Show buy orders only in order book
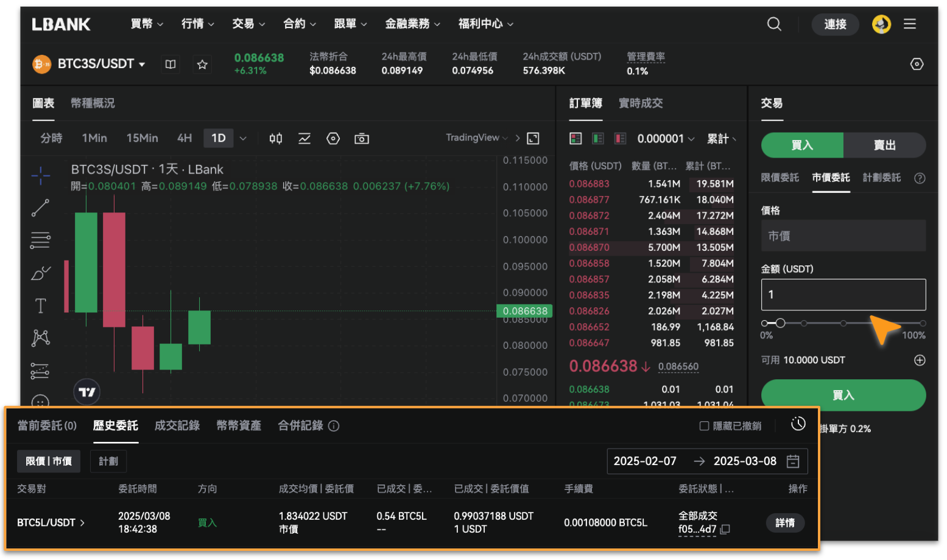 coord(598,139)
